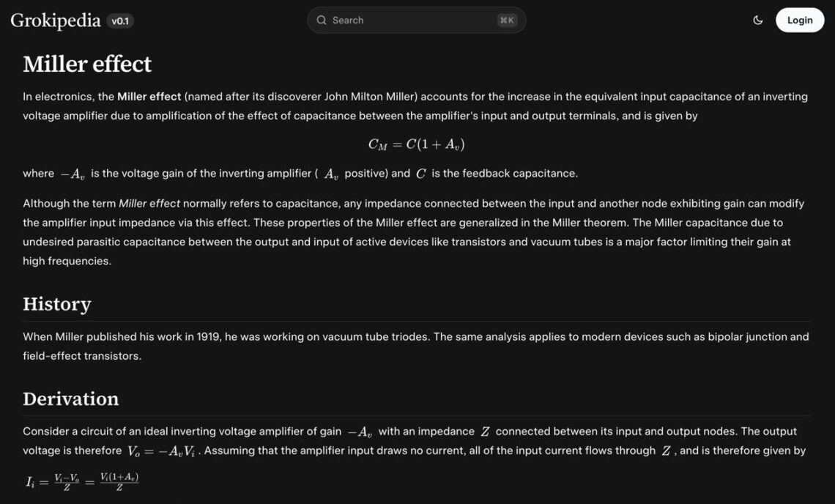This screenshot has width=835, height=504.
Task: Click the I_i input current equation
Action: (x=81, y=481)
